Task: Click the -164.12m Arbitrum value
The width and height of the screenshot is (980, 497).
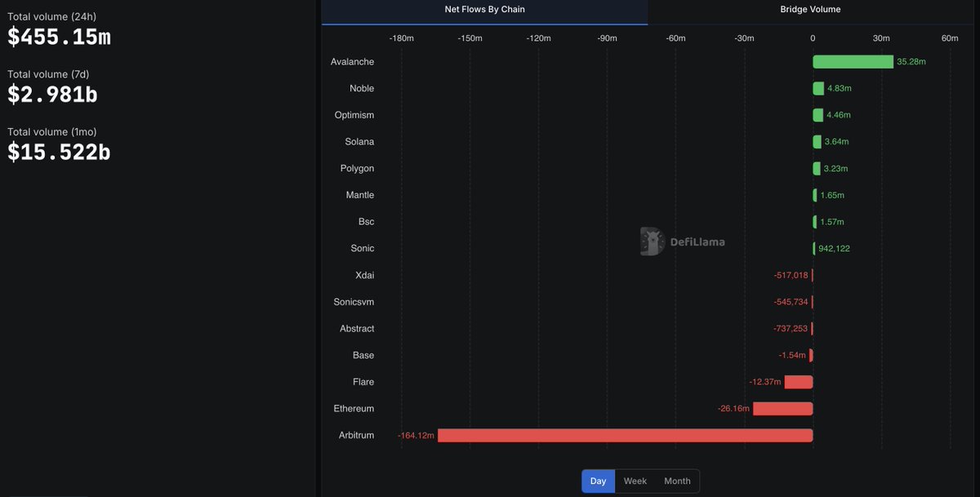Action: point(416,436)
